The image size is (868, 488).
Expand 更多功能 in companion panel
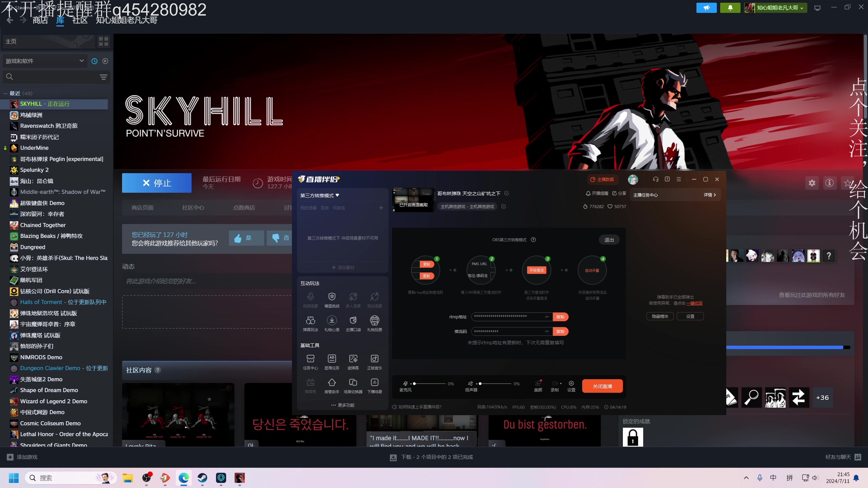coord(343,405)
